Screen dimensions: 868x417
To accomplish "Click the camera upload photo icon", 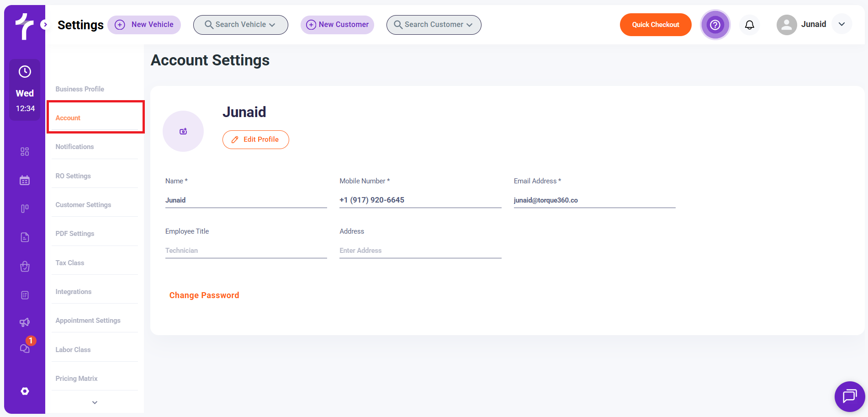I will coord(183,131).
